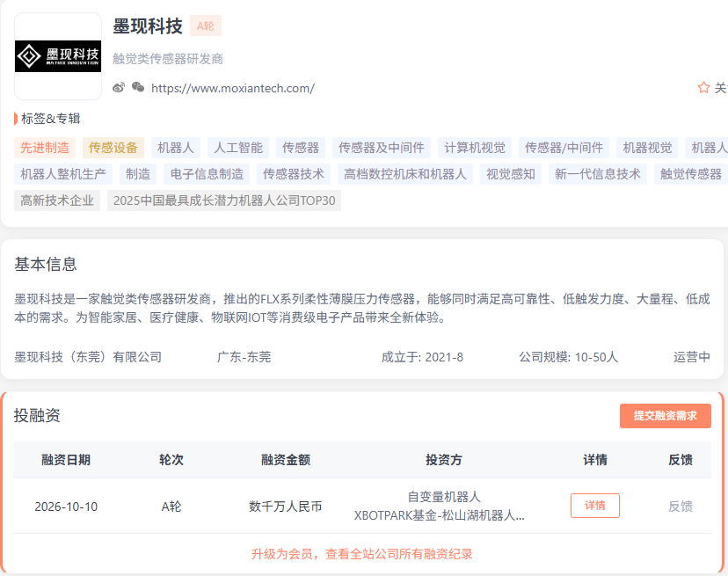Open the investor XBOTPARK基金-松山湖机器人...
The width and height of the screenshot is (728, 576).
click(x=440, y=515)
